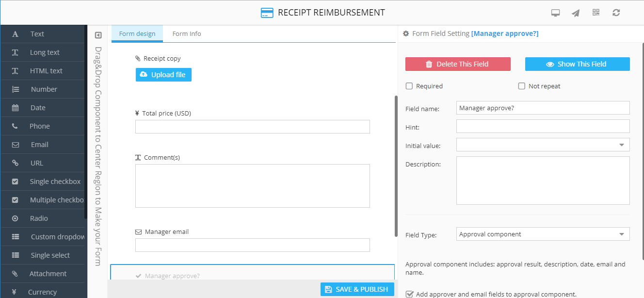Image resolution: width=644 pixels, height=298 pixels.
Task: Click the Show This Field button
Action: (578, 64)
